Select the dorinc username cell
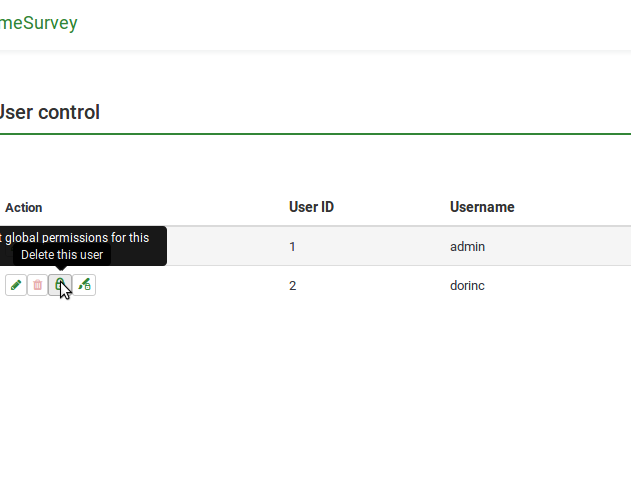Image resolution: width=631 pixels, height=491 pixels. click(x=468, y=286)
